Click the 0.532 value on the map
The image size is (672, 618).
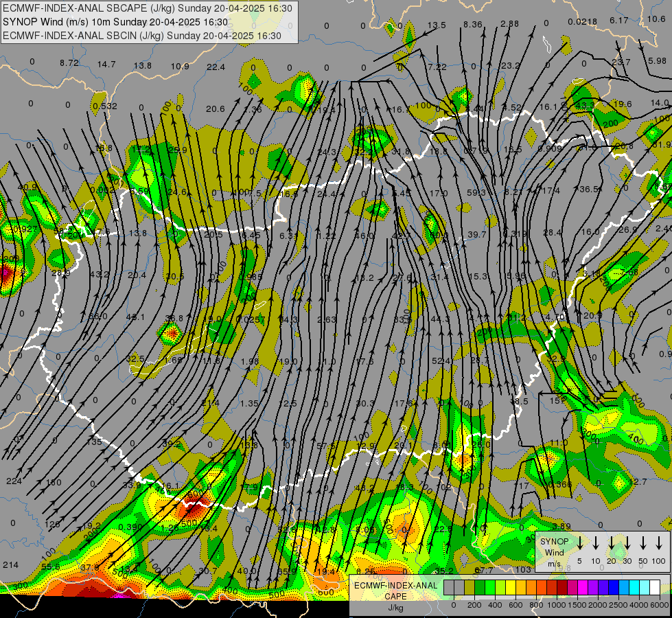tap(105, 106)
